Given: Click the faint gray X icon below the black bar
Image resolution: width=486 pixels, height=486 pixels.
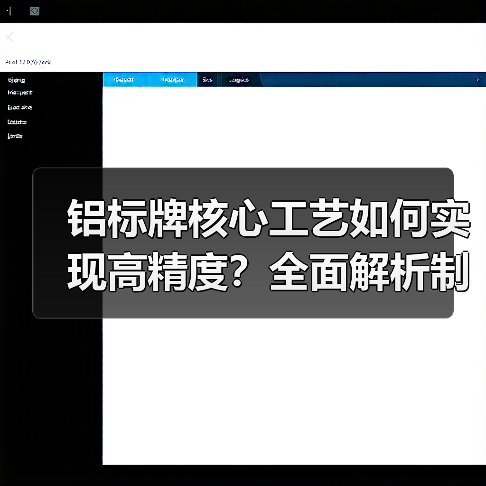Looking at the screenshot, I should pos(9,37).
